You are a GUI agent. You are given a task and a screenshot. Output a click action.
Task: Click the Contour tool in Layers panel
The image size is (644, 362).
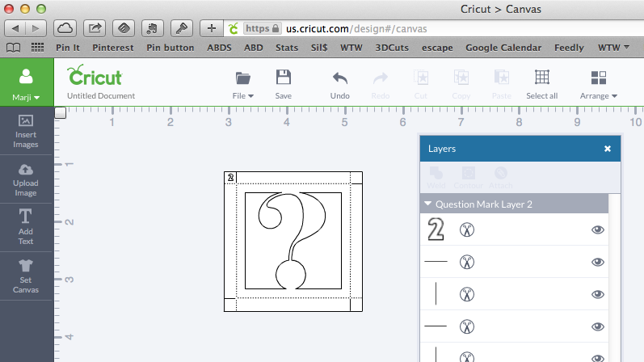(468, 178)
